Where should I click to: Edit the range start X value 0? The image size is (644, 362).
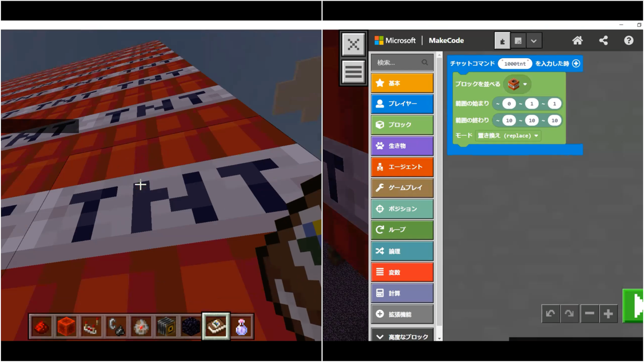(509, 104)
